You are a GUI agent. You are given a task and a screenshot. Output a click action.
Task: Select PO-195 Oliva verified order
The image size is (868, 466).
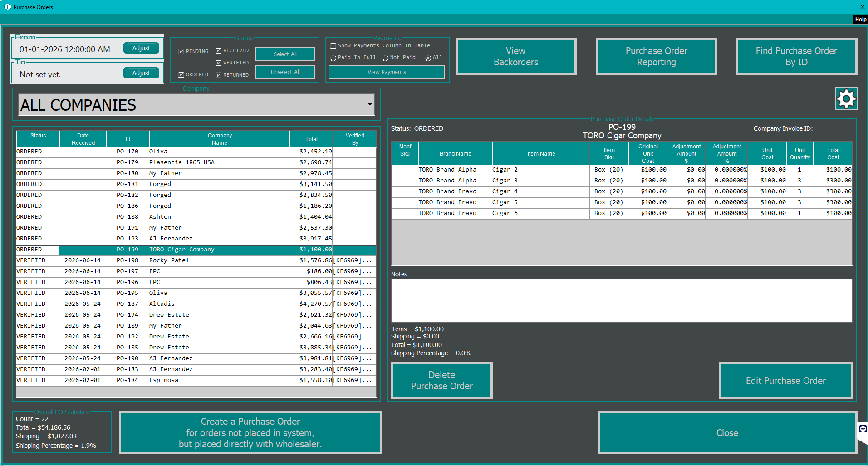(196, 293)
